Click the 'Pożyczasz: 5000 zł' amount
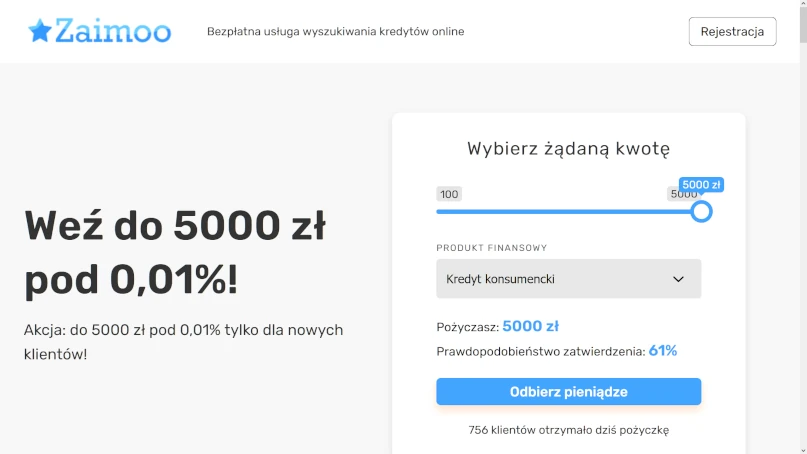 tap(530, 326)
